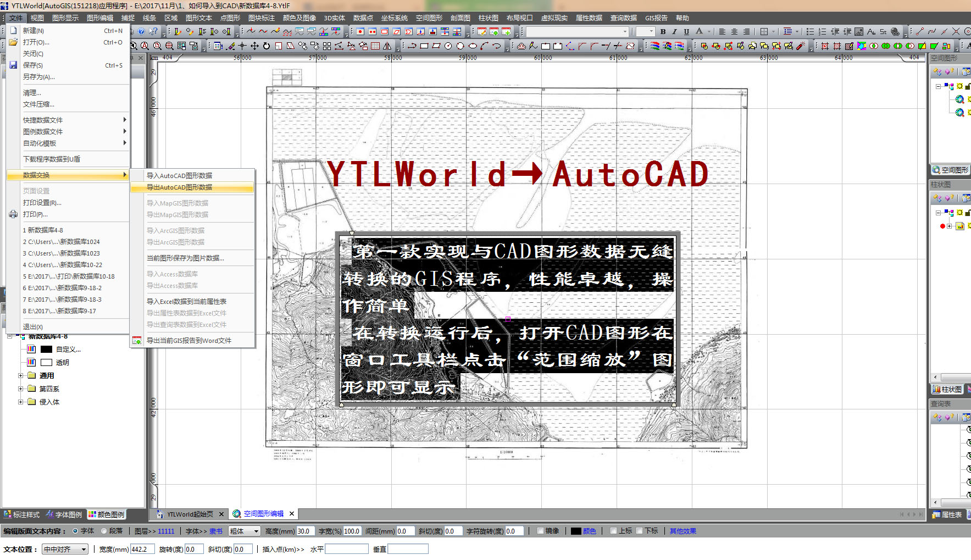
Task: Click the printer icon beside 打印(P)
Action: (x=13, y=214)
